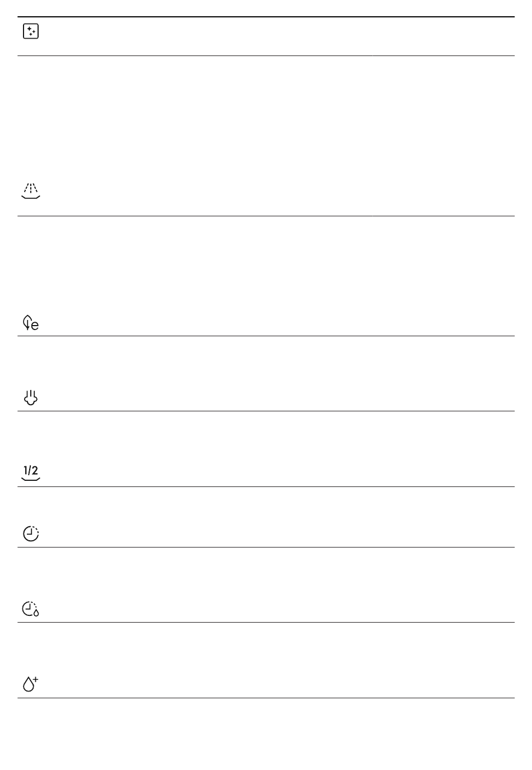Image resolution: width=532 pixels, height=770 pixels.
Task: Tap the steam hygiene icon with vertical lines
Action: (31, 397)
